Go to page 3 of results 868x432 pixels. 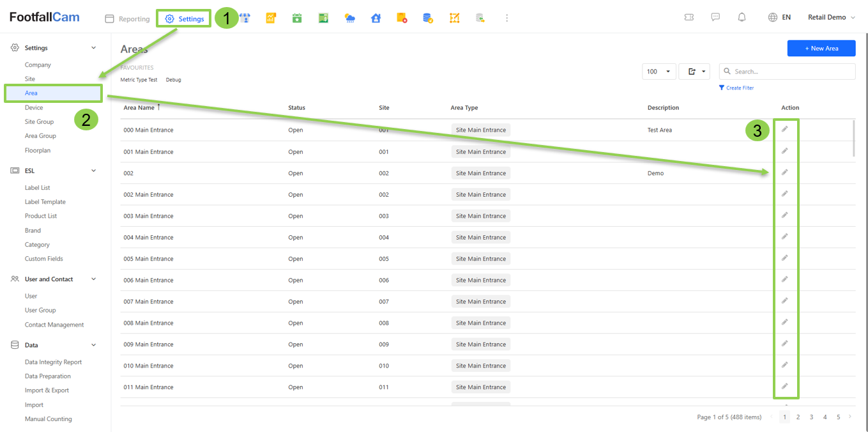pyautogui.click(x=811, y=417)
